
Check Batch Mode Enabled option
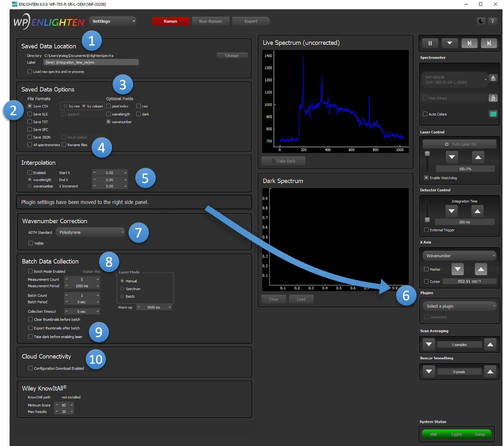pos(31,271)
